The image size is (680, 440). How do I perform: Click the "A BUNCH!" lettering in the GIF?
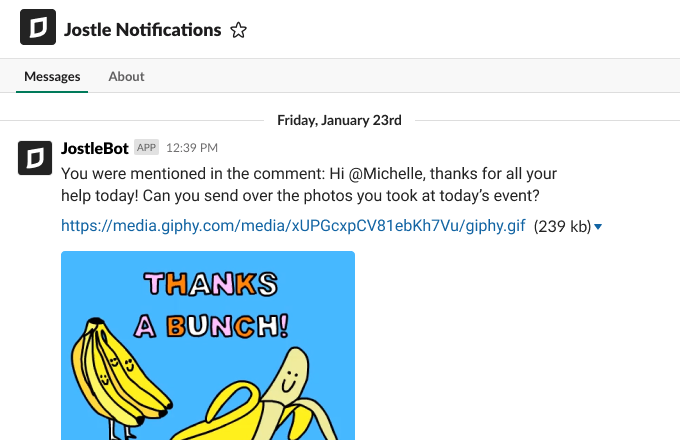pyautogui.click(x=211, y=326)
